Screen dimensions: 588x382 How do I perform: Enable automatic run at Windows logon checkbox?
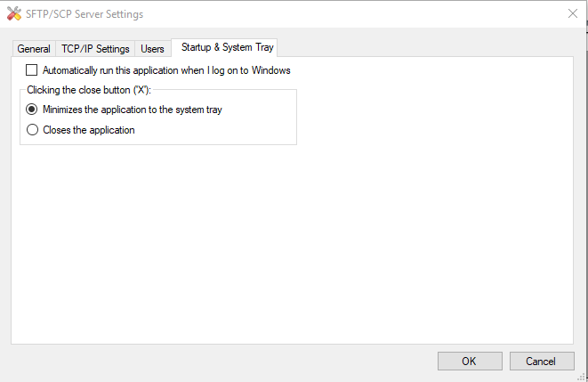tap(33, 69)
